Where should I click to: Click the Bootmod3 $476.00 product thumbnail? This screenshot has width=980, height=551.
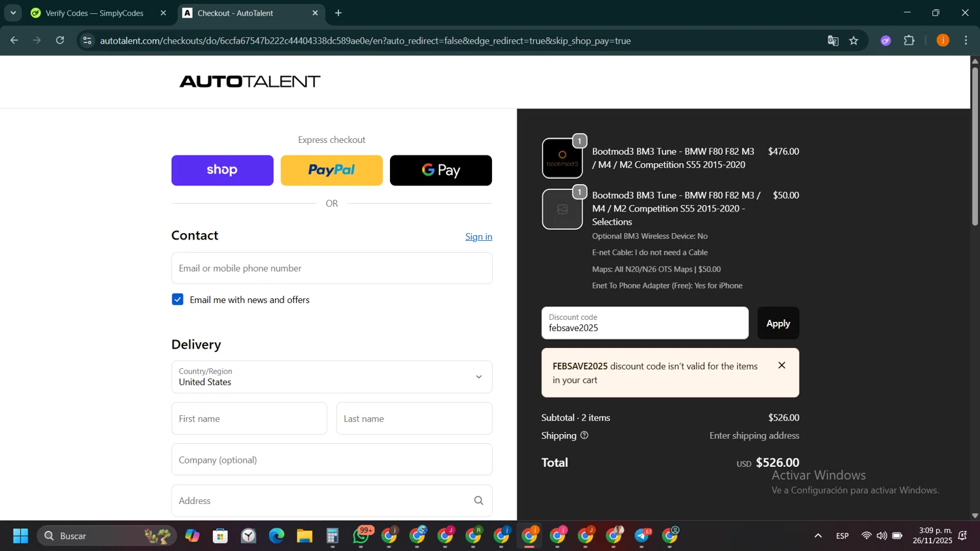[562, 158]
